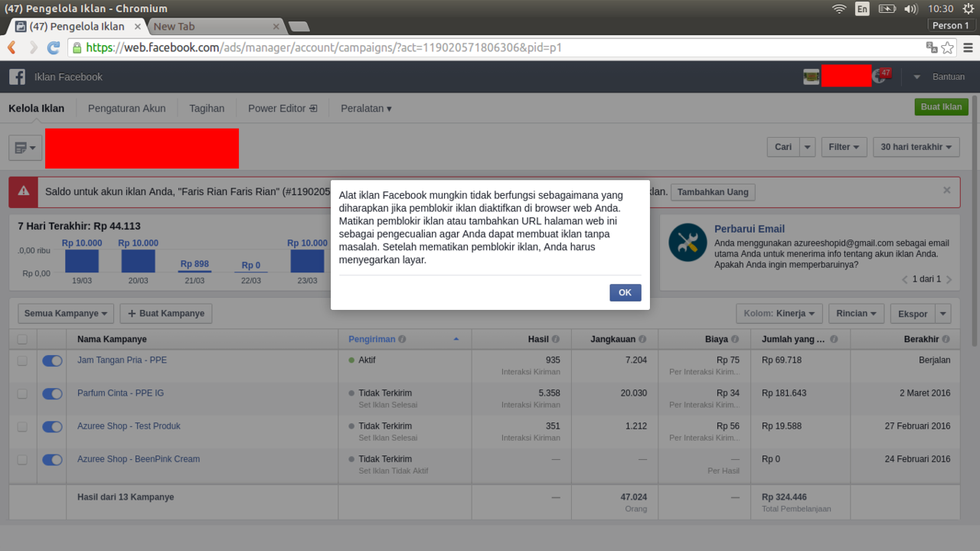Click Wi-Fi indicator in system tray
The width and height of the screenshot is (980, 551).
(839, 8)
